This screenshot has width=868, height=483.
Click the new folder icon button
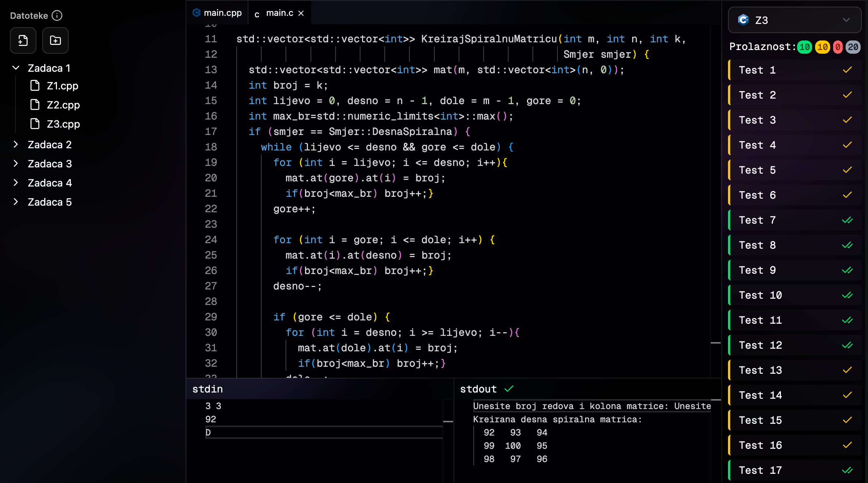click(x=55, y=40)
